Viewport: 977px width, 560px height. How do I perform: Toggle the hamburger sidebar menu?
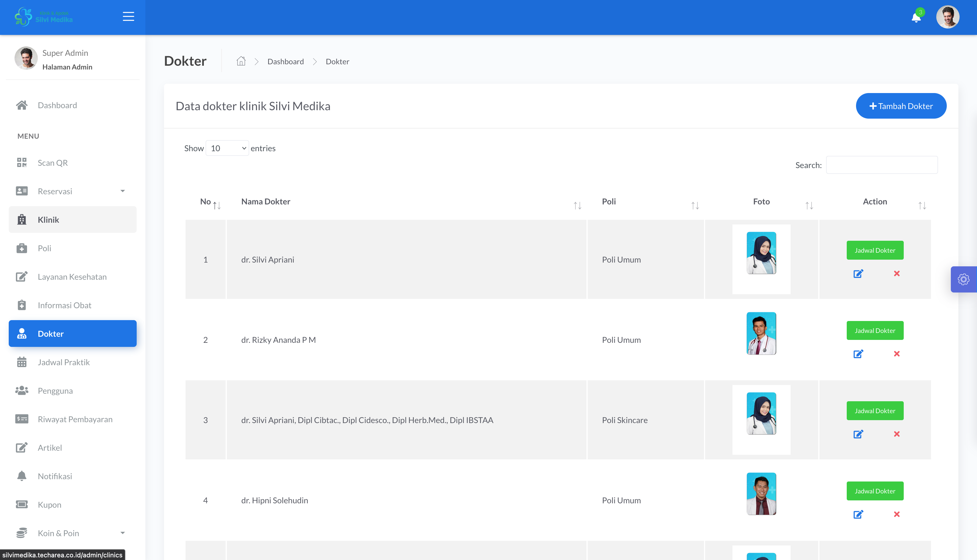click(x=128, y=17)
